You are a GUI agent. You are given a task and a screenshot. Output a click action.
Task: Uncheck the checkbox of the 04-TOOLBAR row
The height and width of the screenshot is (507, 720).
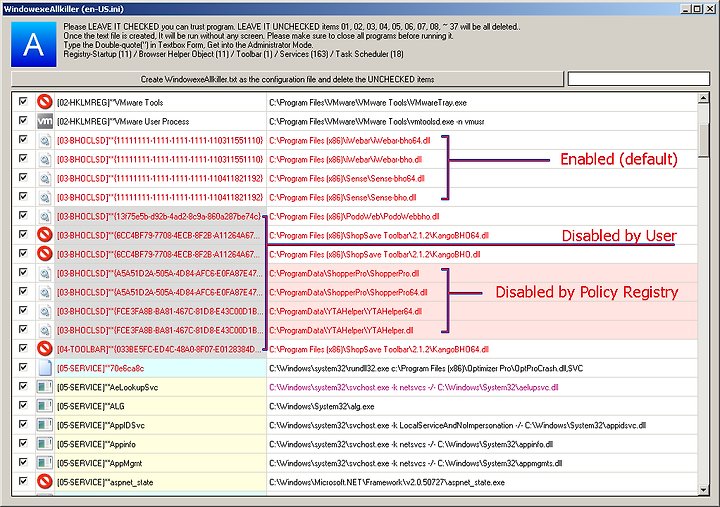click(x=23, y=348)
